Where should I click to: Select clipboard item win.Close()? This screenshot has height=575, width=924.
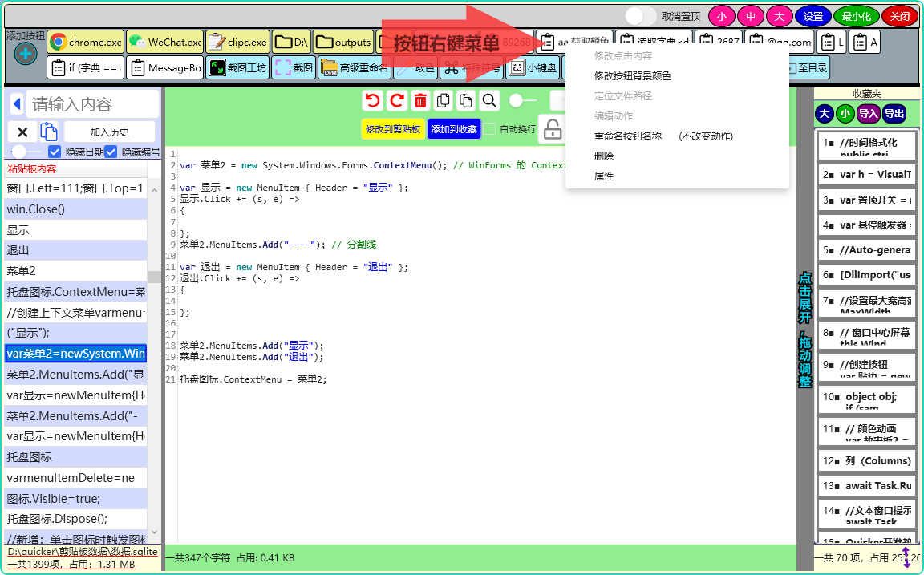coord(75,209)
